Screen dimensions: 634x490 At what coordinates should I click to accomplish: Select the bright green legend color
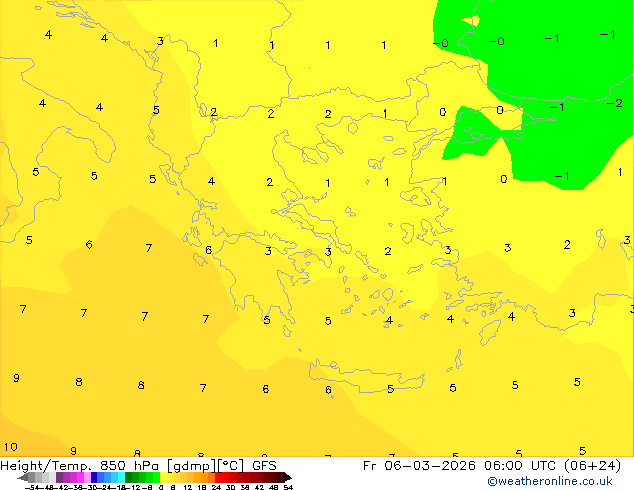[x=156, y=477]
